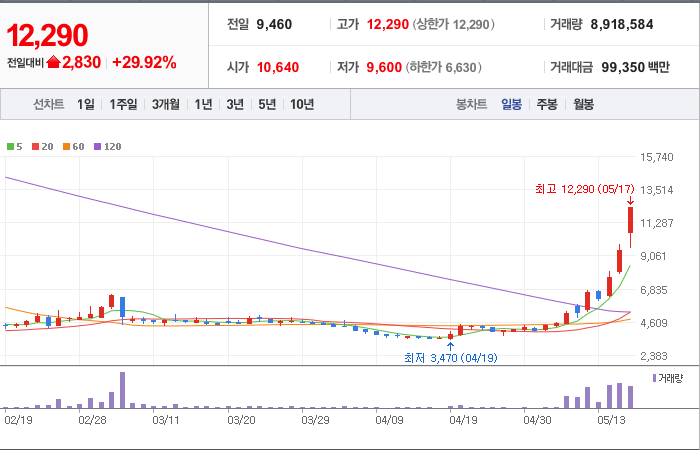Click the 선차트 label

(x=49, y=104)
